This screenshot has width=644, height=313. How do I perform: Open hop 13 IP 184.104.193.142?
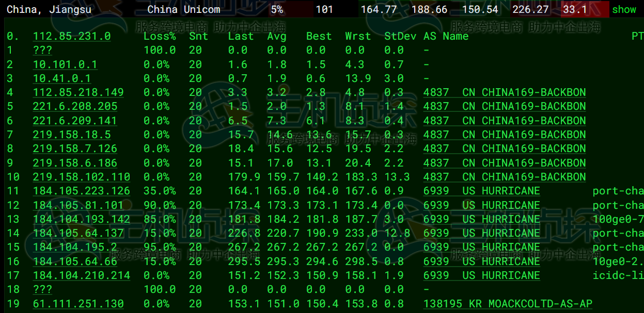(x=82, y=219)
